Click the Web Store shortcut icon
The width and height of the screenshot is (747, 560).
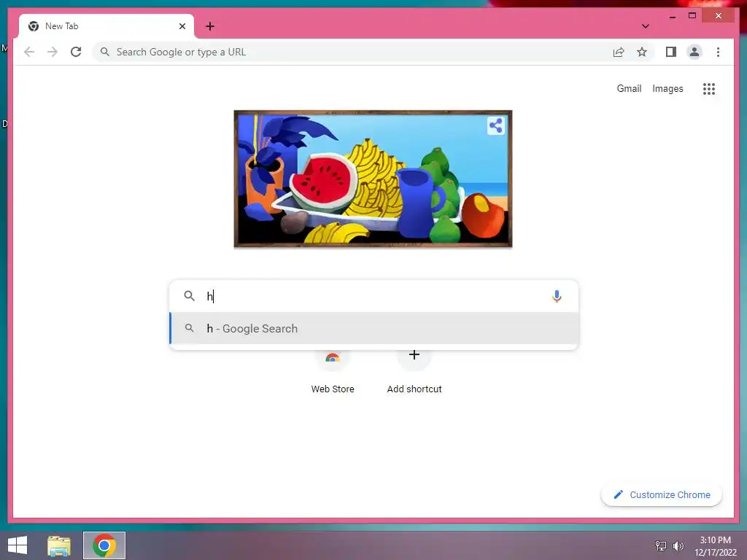click(333, 357)
